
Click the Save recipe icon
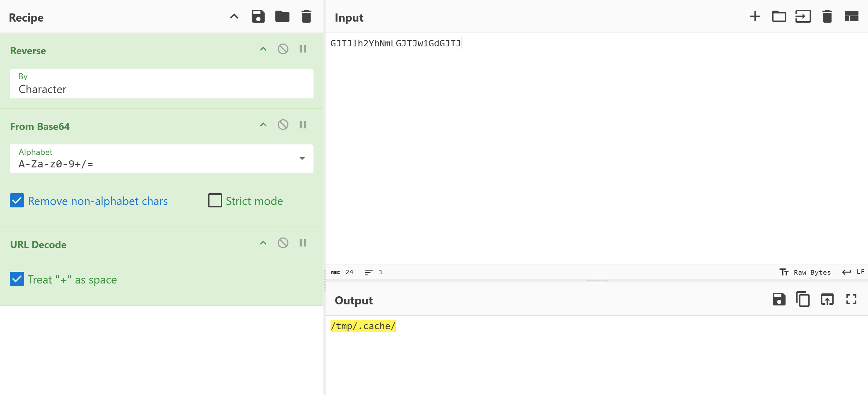[x=258, y=17]
